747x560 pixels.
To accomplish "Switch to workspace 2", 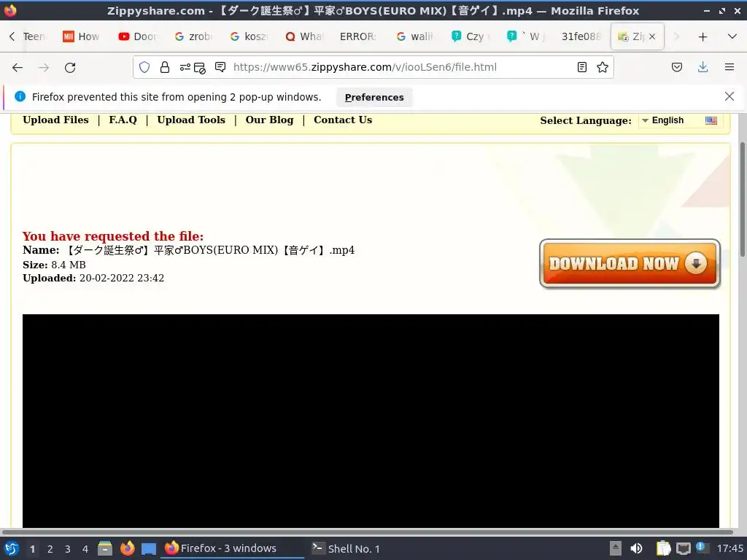I will tap(50, 549).
